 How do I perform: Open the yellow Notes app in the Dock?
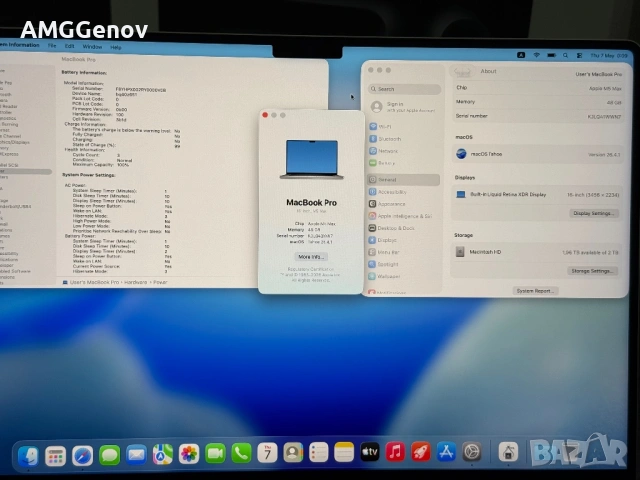344,452
